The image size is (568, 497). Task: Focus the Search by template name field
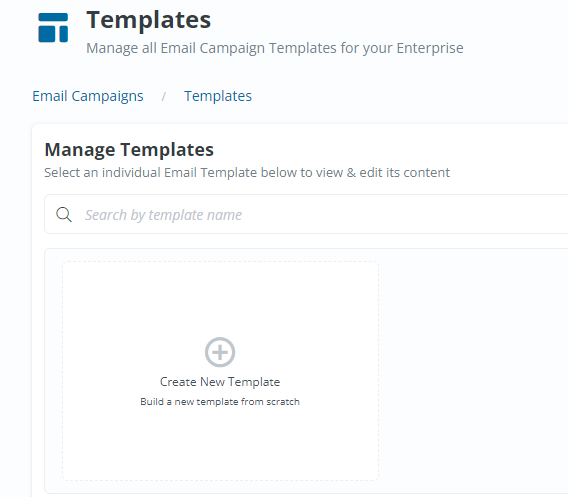[306, 214]
